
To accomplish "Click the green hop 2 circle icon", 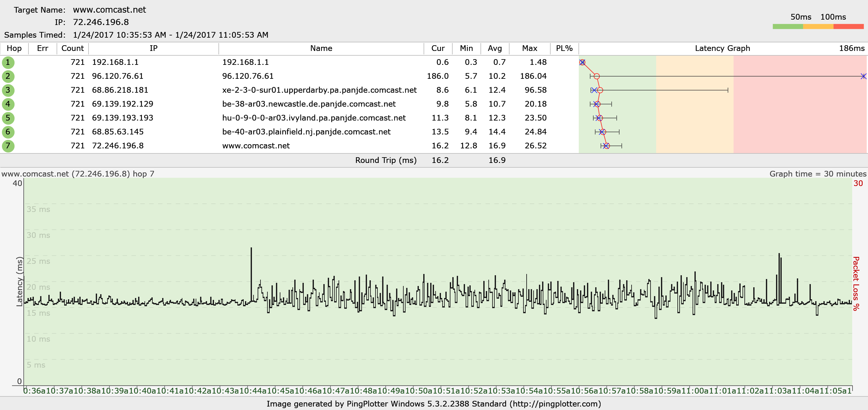I will [8, 76].
